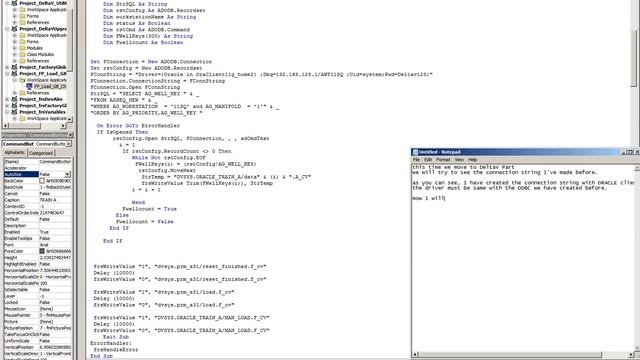
Task: Open the AutoSize value dropdown arrow
Action: [68, 174]
